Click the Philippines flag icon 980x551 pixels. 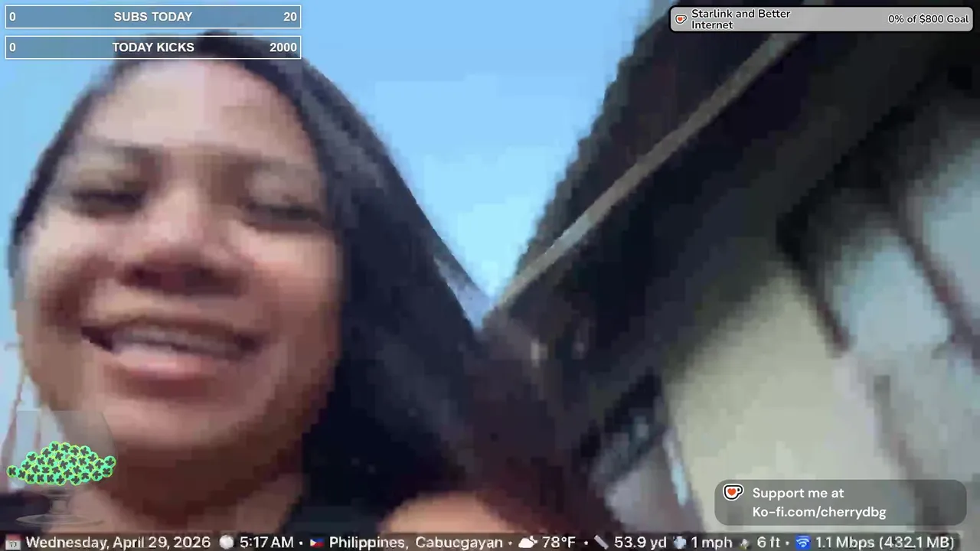tap(316, 543)
